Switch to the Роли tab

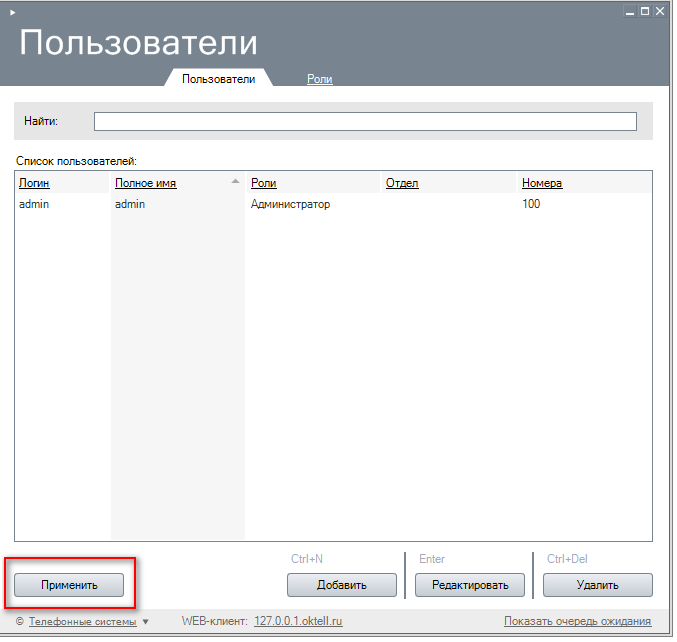pos(319,79)
